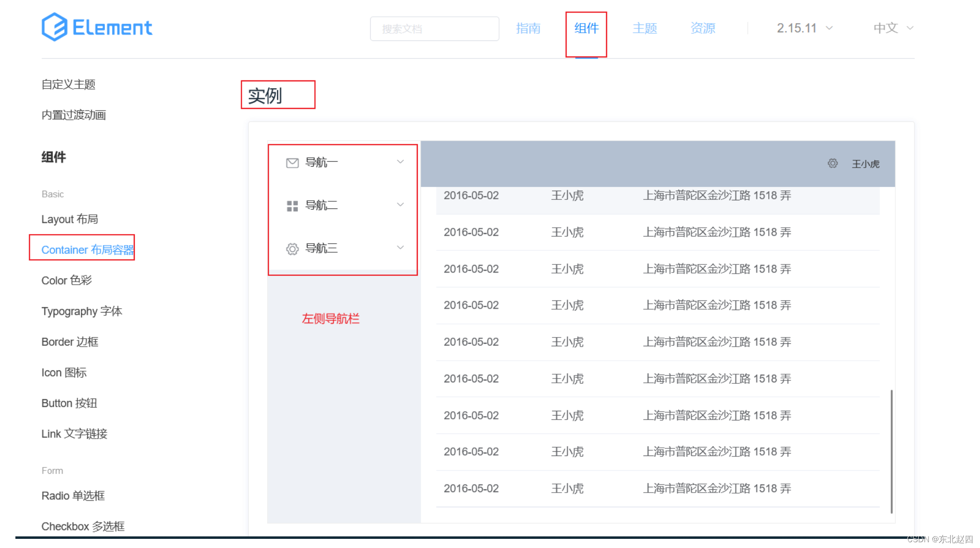
Task: Open the 自定义主题 page
Action: pos(68,84)
